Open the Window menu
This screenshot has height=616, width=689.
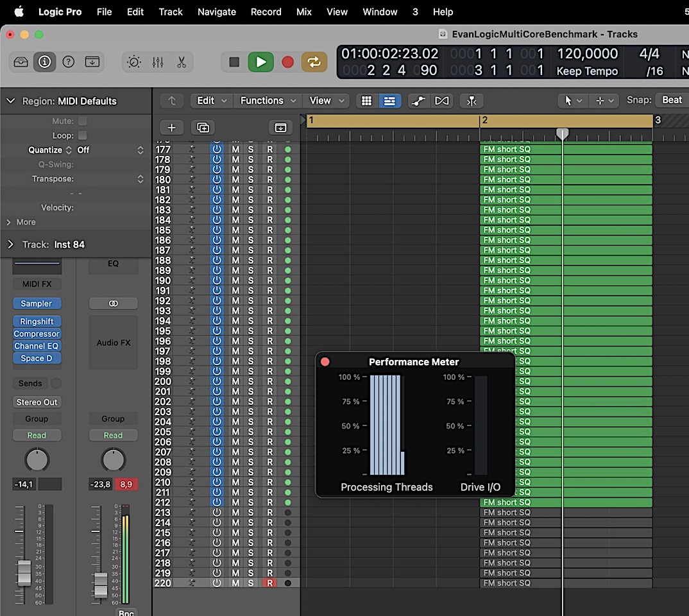[380, 12]
